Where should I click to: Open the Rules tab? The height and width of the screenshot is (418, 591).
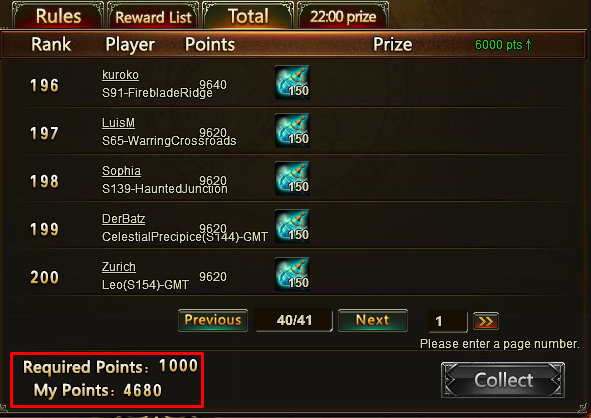click(x=58, y=16)
